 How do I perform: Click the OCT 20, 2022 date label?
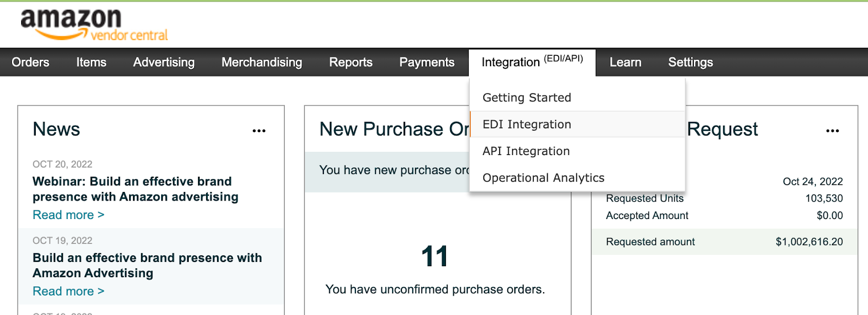point(62,164)
